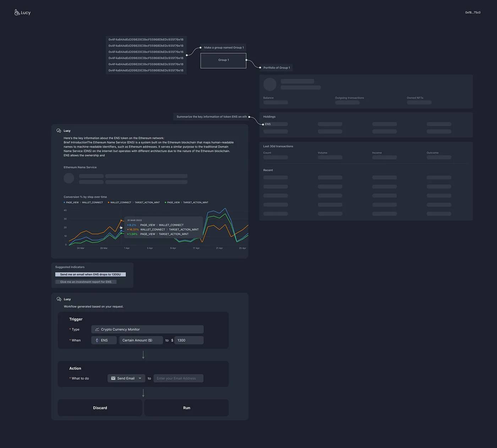Screen dimensions: 497x448
Task: Click the avatar placeholder in Portfolio panel
Action: coord(270,85)
